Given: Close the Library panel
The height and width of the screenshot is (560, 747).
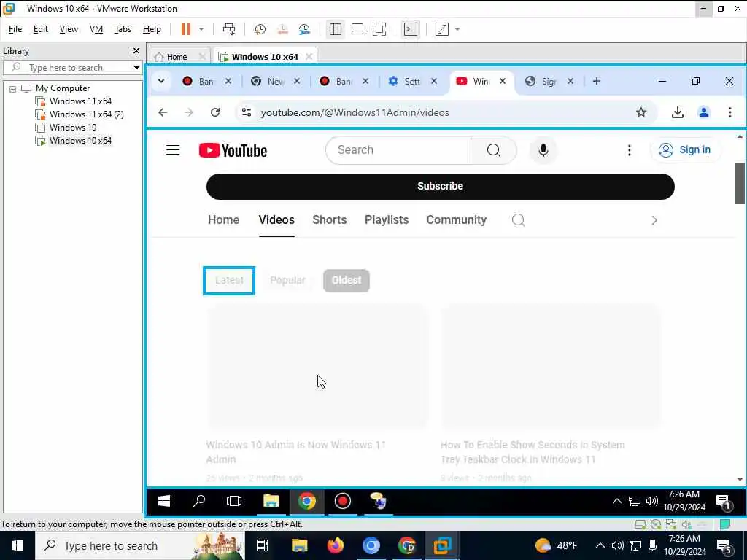Looking at the screenshot, I should 136,51.
